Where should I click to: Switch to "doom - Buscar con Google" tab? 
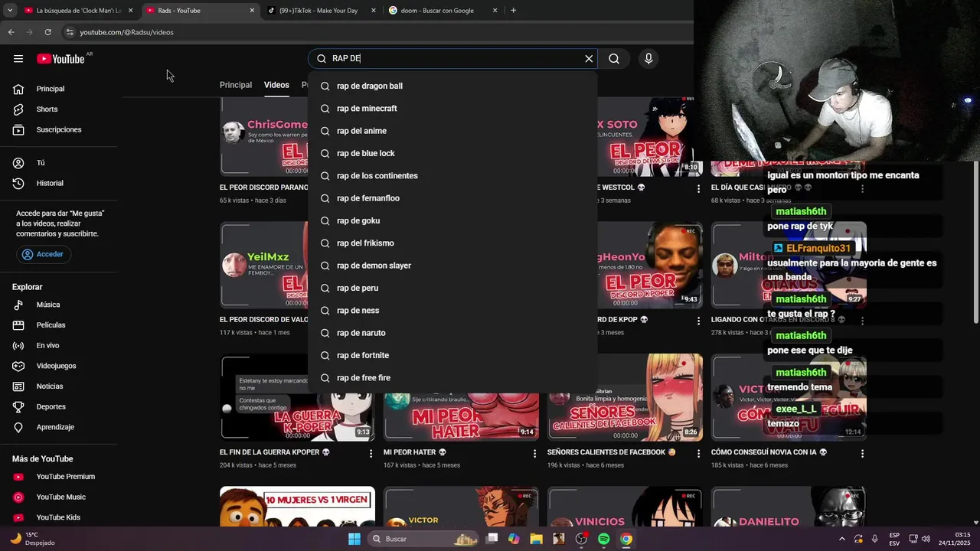[x=443, y=11]
